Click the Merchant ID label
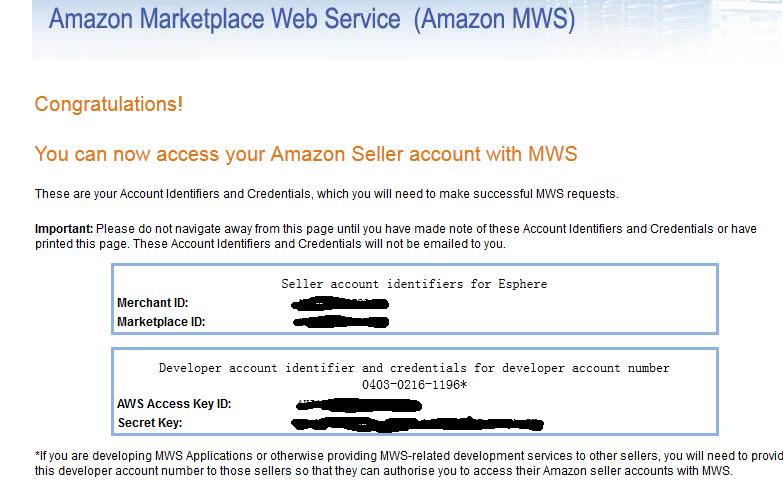783x502 pixels. point(152,303)
